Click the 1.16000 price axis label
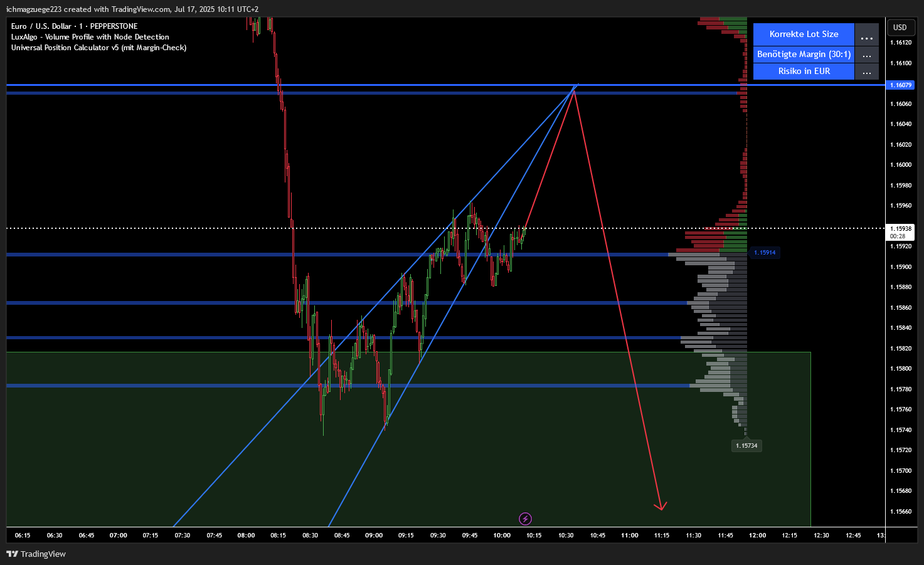 900,165
